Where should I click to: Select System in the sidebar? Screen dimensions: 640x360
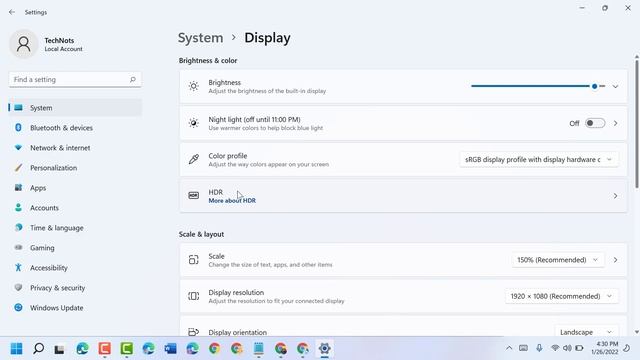[x=76, y=108]
